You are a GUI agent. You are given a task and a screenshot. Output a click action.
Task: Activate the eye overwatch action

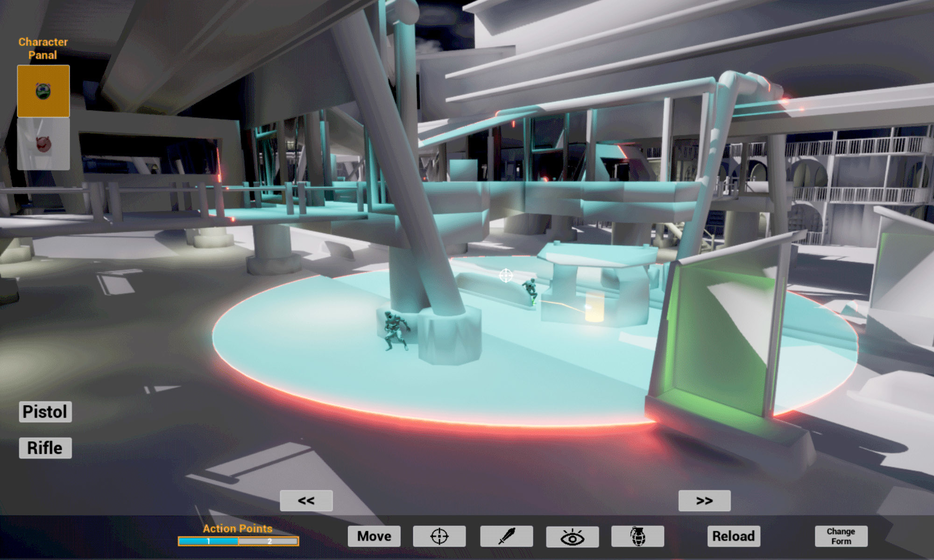[x=573, y=537]
